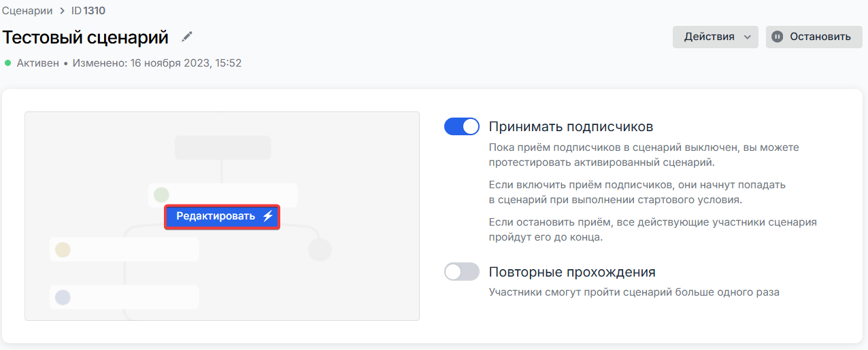Click the large gray circle node in the preview
868x350 pixels.
[320, 249]
